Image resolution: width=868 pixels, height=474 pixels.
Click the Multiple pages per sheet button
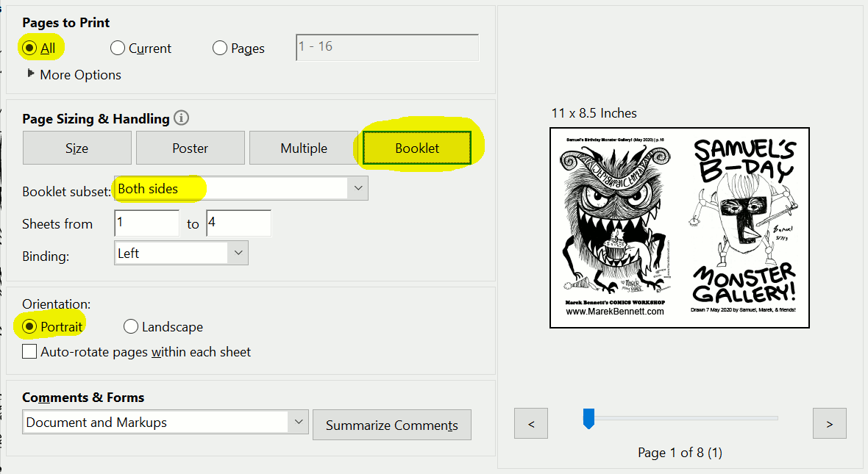(304, 148)
